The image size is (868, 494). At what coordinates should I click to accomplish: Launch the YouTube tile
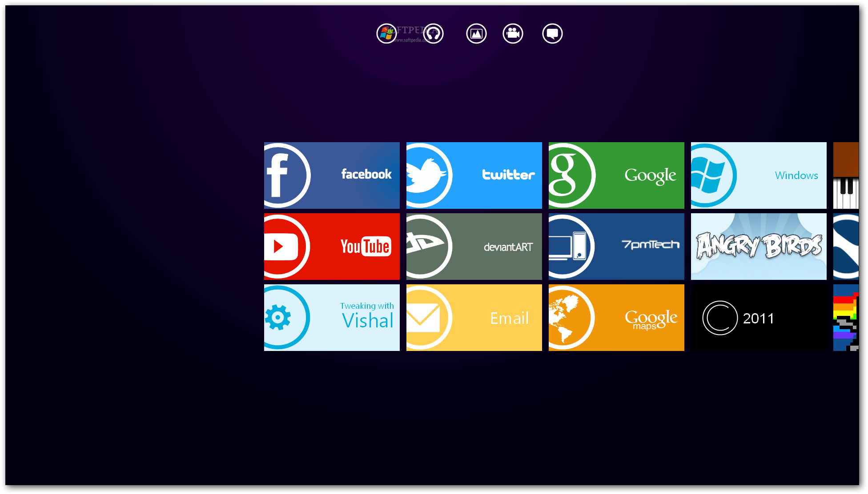click(332, 247)
